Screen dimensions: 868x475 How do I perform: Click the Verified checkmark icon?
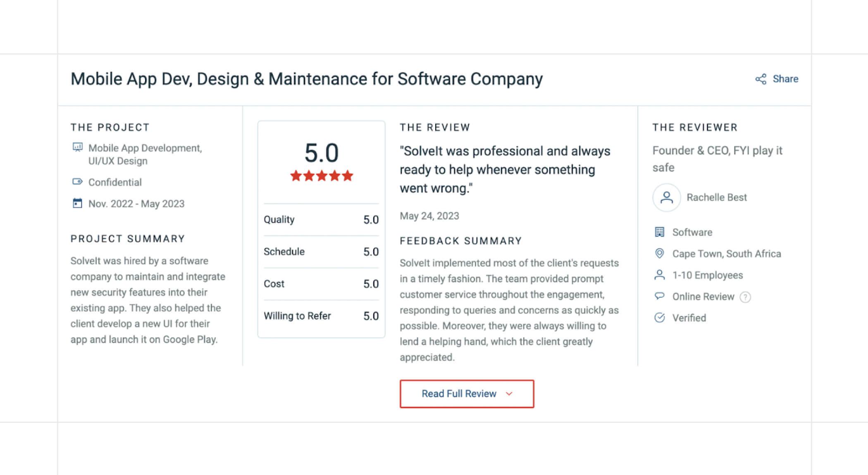660,317
